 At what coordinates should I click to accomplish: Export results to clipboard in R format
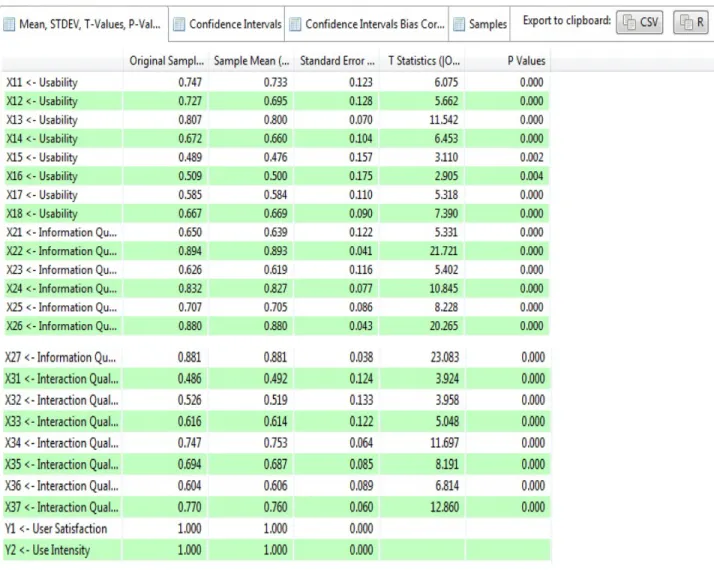point(690,22)
